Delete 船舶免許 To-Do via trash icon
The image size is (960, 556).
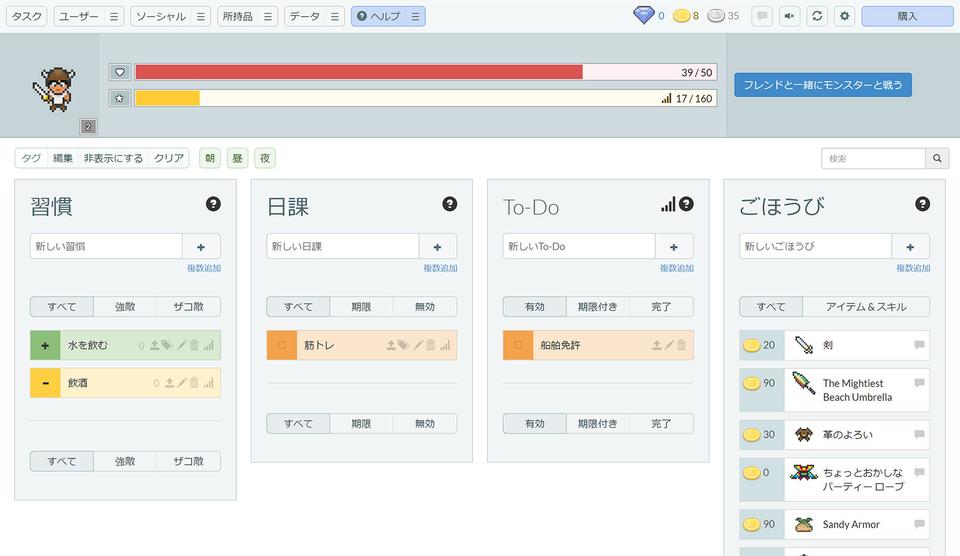click(x=681, y=345)
